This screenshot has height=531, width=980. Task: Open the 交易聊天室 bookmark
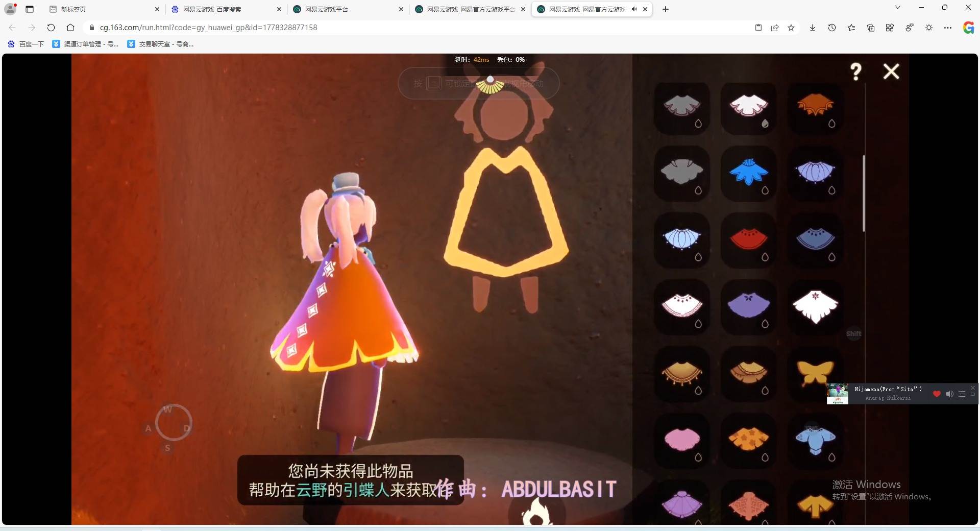(x=160, y=44)
